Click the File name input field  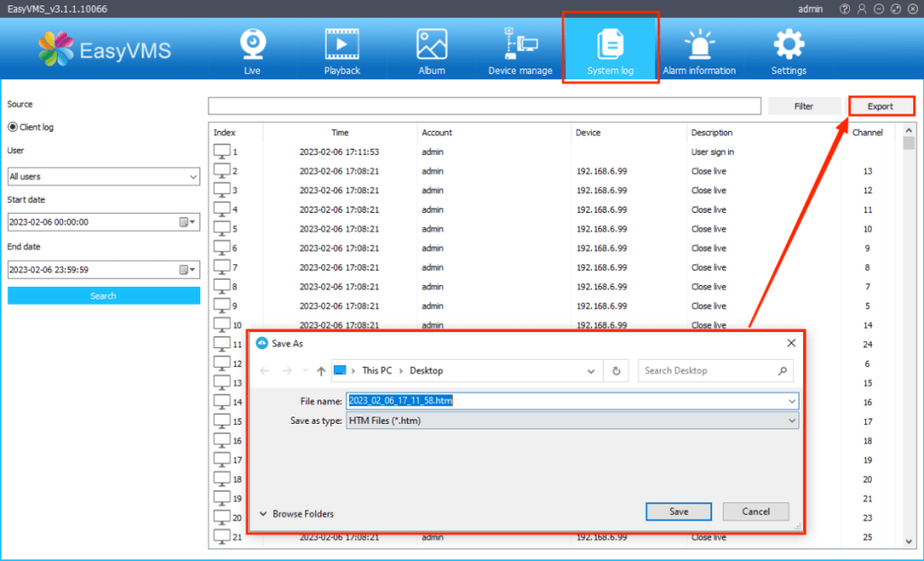(572, 400)
